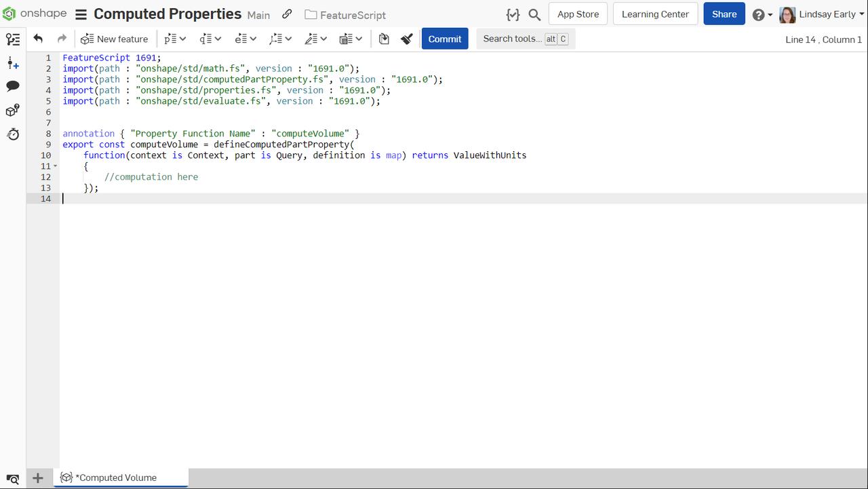Open the Comments panel

(13, 86)
